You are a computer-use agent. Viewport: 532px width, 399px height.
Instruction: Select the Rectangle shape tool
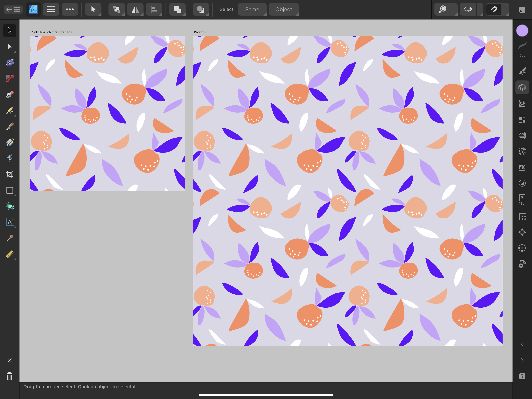coord(10,190)
